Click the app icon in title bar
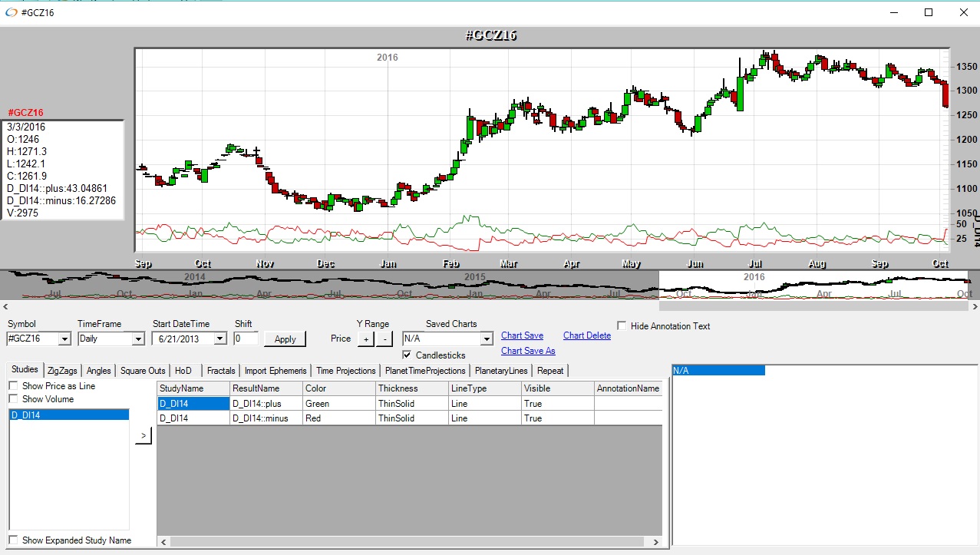980x555 pixels. (11, 12)
